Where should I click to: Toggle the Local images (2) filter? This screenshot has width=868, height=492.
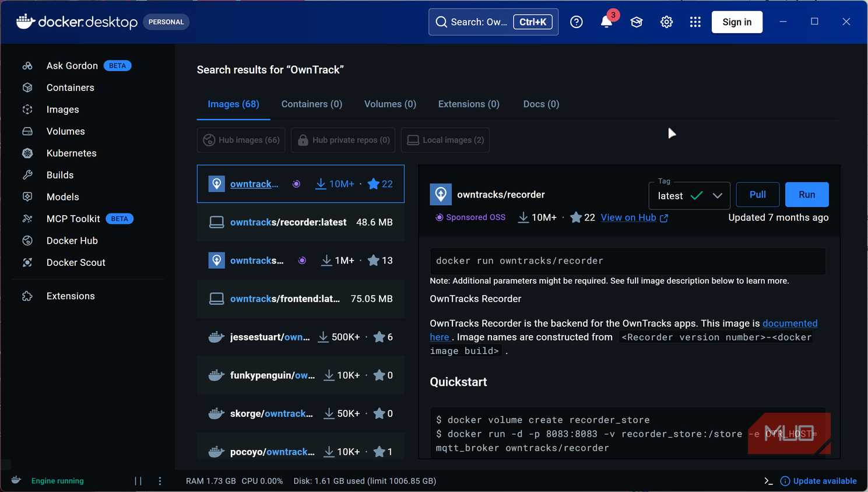click(x=445, y=140)
